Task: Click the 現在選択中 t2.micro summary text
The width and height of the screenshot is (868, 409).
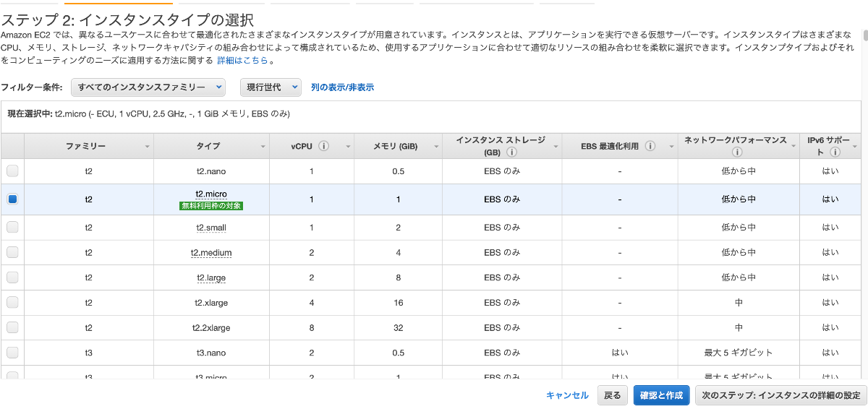Action: pos(149,113)
